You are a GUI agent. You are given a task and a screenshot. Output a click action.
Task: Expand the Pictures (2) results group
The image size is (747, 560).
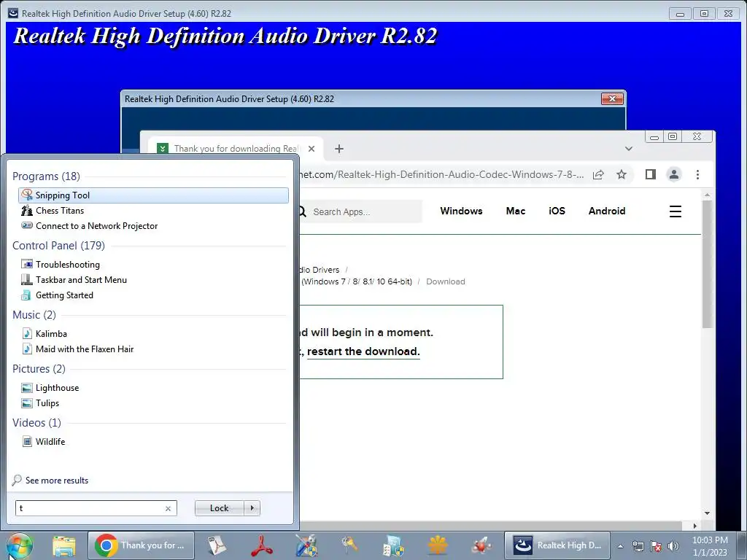(x=39, y=368)
